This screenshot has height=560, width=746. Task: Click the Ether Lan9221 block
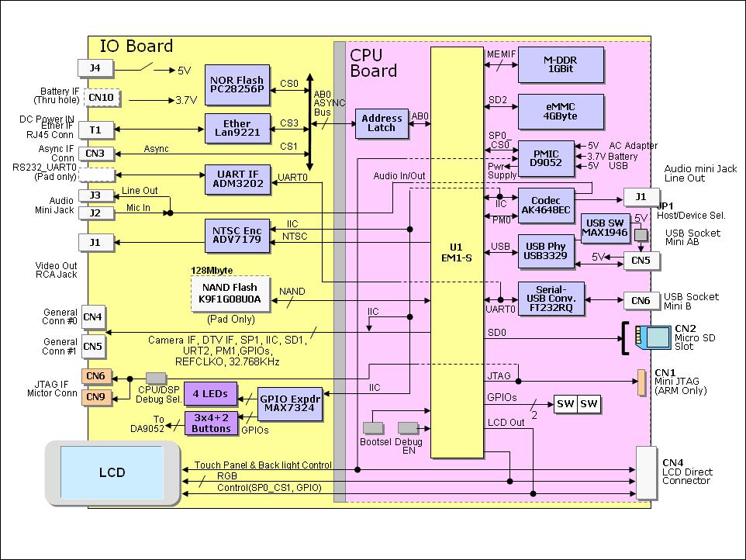[x=237, y=128]
